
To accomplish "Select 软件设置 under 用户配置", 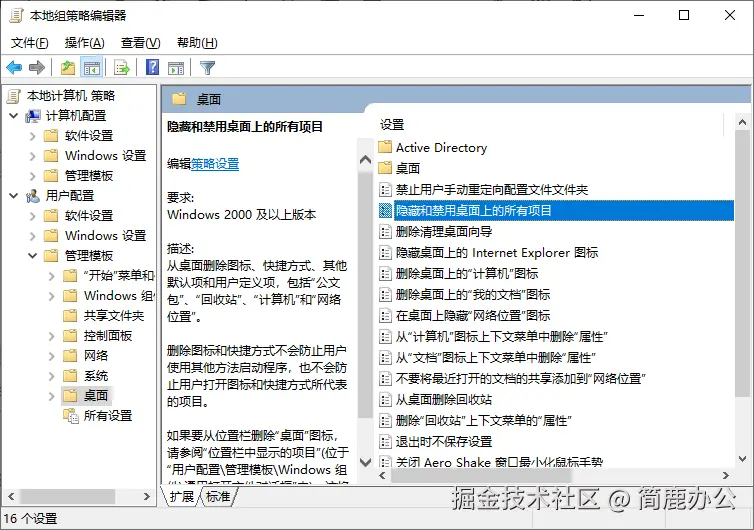I will 89,216.
